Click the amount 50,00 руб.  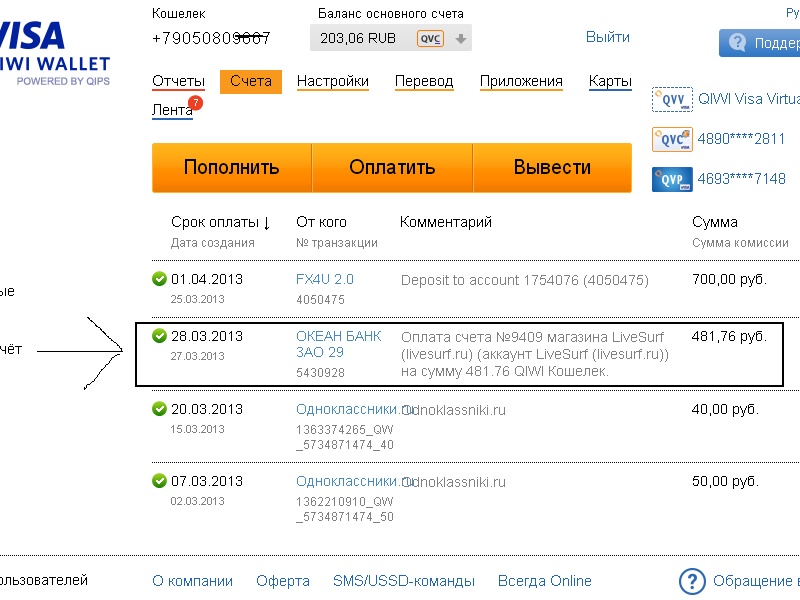(725, 482)
